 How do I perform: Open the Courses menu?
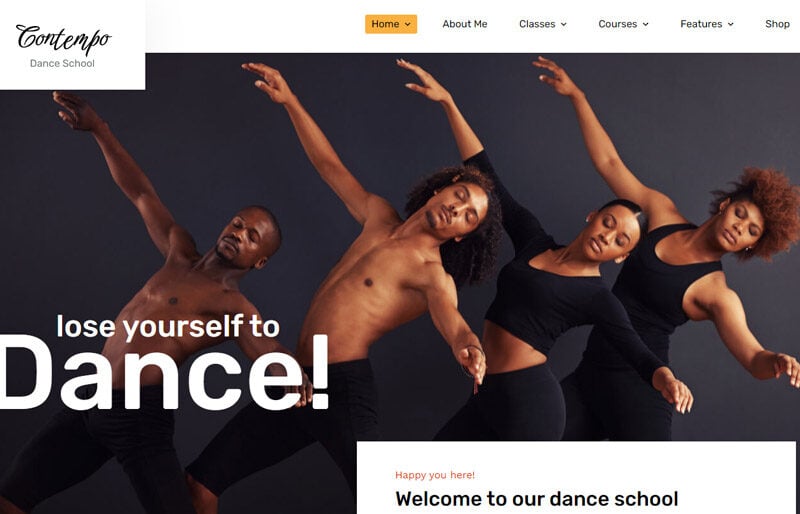pos(617,24)
